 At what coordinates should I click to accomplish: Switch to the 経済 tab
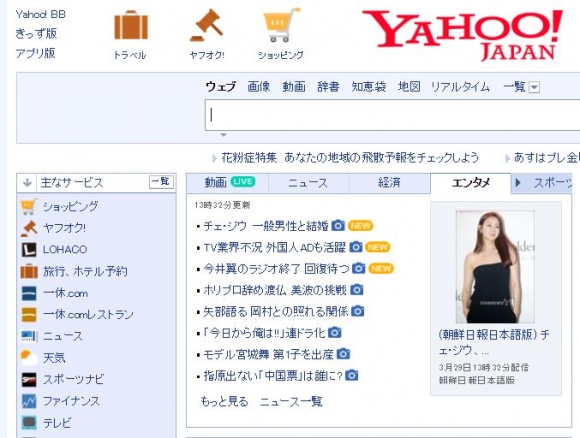tap(389, 182)
